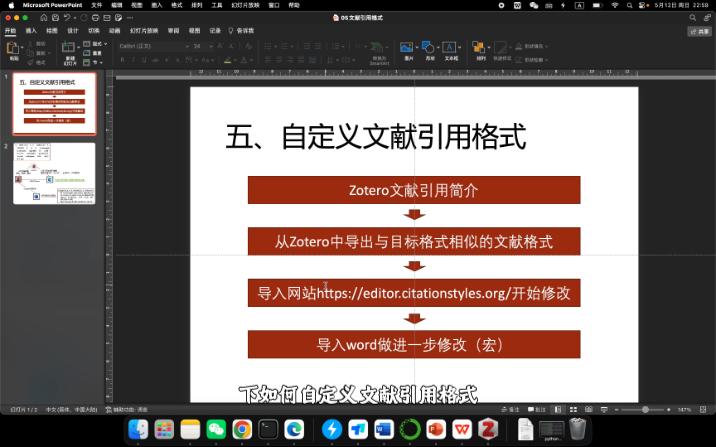Open the 幻灯片放映 ribbon tab
The height and width of the screenshot is (447, 716).
click(144, 31)
